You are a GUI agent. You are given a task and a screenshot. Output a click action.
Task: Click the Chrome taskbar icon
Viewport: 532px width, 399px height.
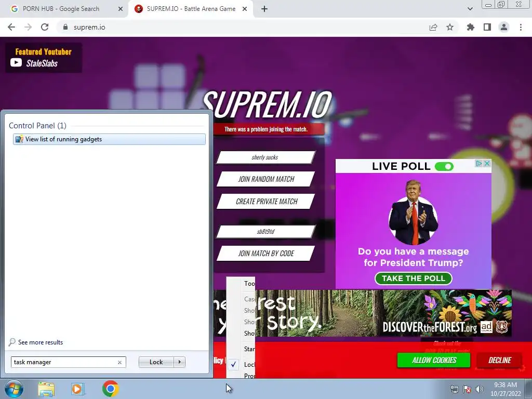click(x=110, y=389)
